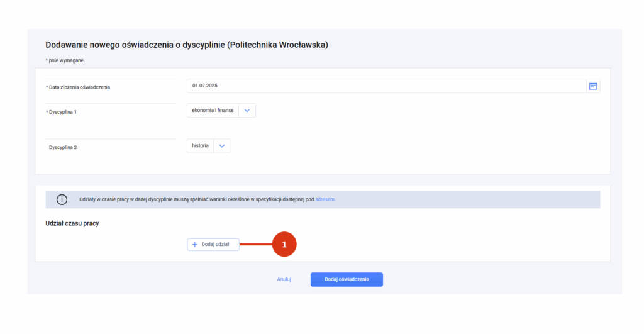Submit with Dodaj oświadczenie button
This screenshot has height=334, width=644.
347,279
